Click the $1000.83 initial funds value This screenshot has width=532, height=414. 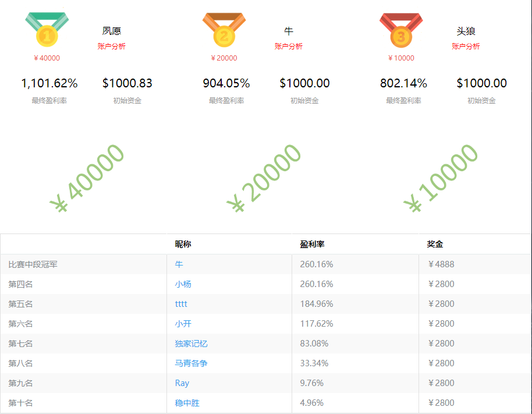click(127, 83)
